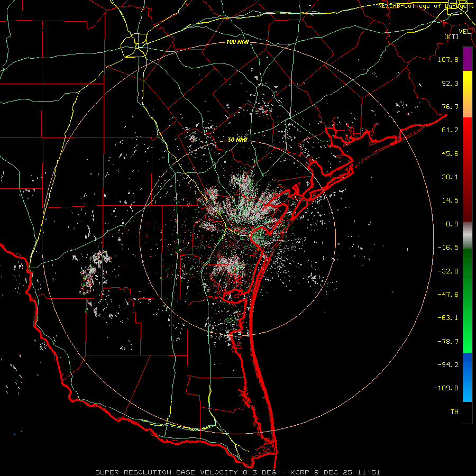The image size is (476, 476).
Task: Select the red segment of the velocity scale
Action: click(x=467, y=169)
